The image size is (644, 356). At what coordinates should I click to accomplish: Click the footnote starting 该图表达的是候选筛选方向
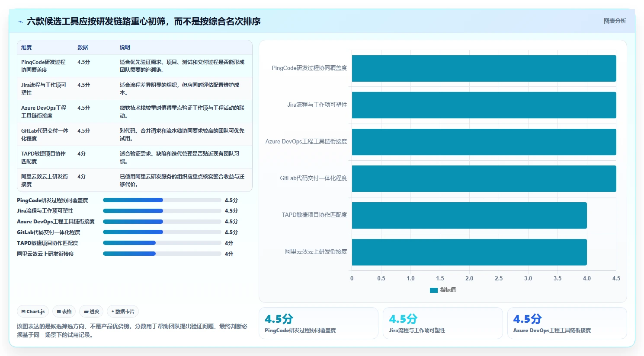click(132, 331)
